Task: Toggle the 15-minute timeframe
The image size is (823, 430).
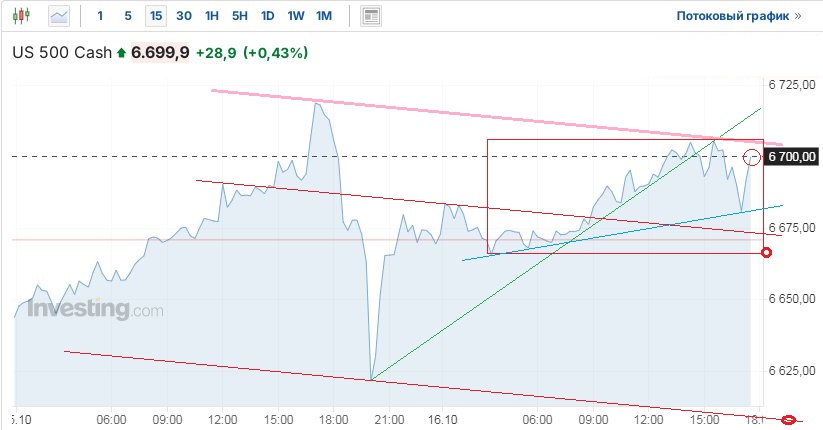Action: pyautogui.click(x=155, y=16)
